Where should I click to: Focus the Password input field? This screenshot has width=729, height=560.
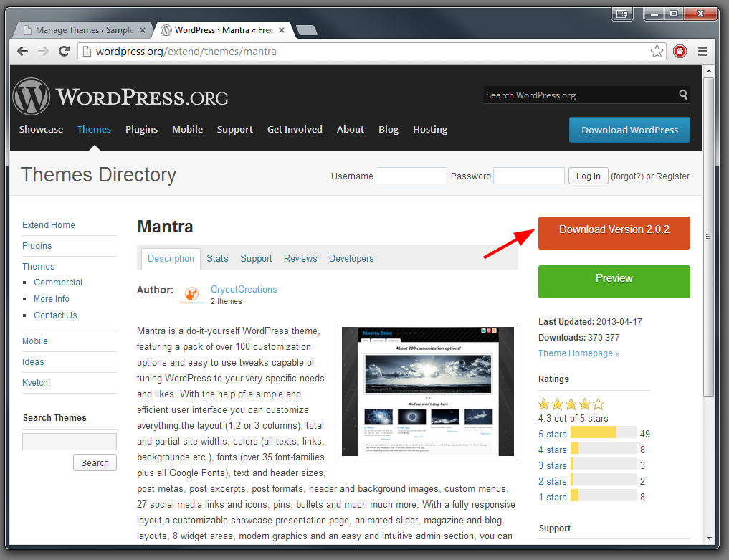tap(529, 176)
